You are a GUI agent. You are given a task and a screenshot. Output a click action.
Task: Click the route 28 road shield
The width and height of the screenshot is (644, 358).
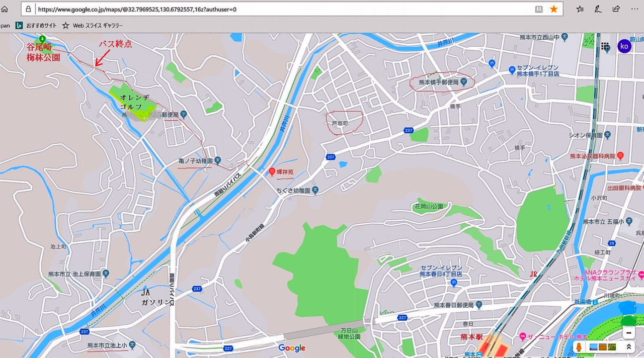pyautogui.click(x=612, y=243)
